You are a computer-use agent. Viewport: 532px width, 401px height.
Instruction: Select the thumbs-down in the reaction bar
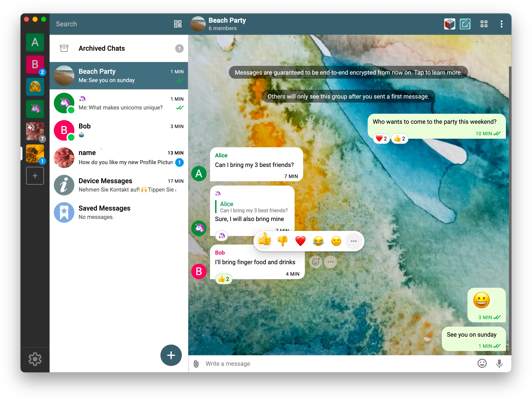pos(283,241)
